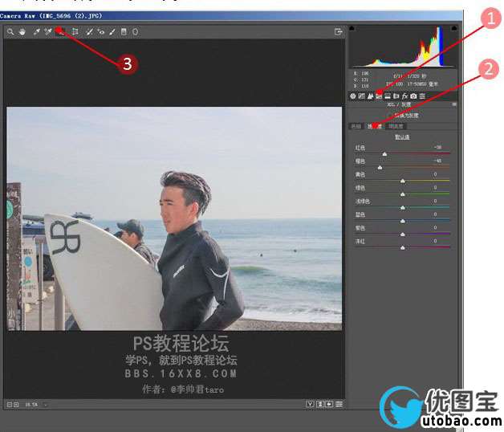504x432 pixels.
Task: Open the Lens Corrections panel icon
Action: point(396,96)
